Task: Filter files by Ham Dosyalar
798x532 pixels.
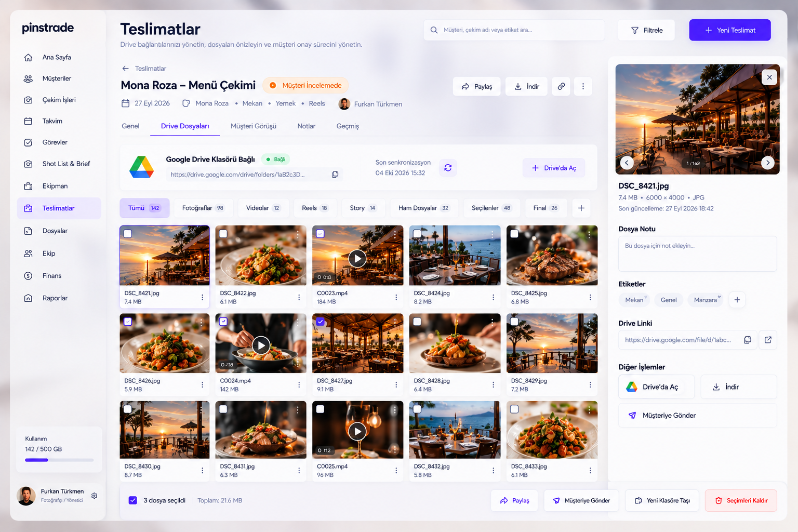Action: [424, 208]
